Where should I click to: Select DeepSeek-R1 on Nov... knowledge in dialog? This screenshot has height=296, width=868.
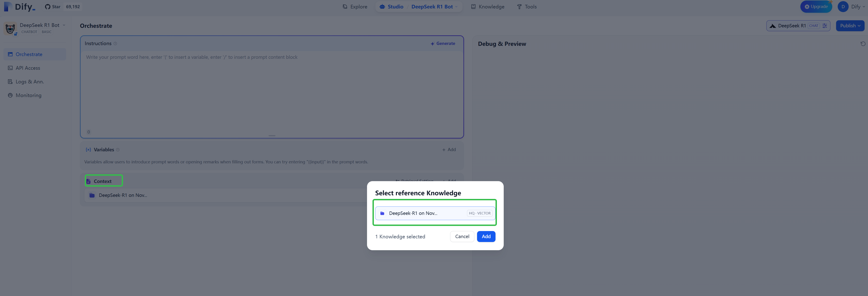pyautogui.click(x=435, y=213)
